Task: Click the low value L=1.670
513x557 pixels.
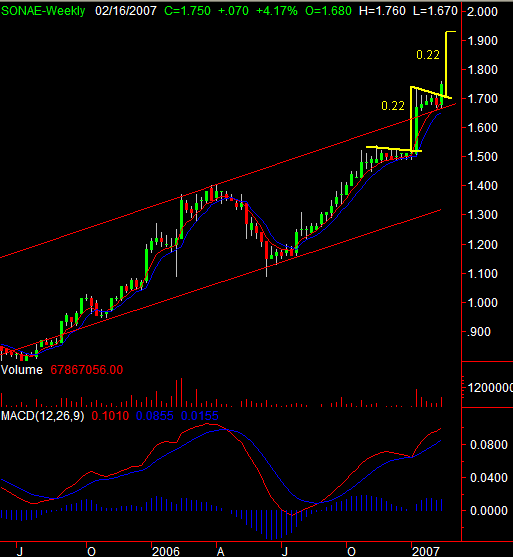Action: [x=435, y=11]
